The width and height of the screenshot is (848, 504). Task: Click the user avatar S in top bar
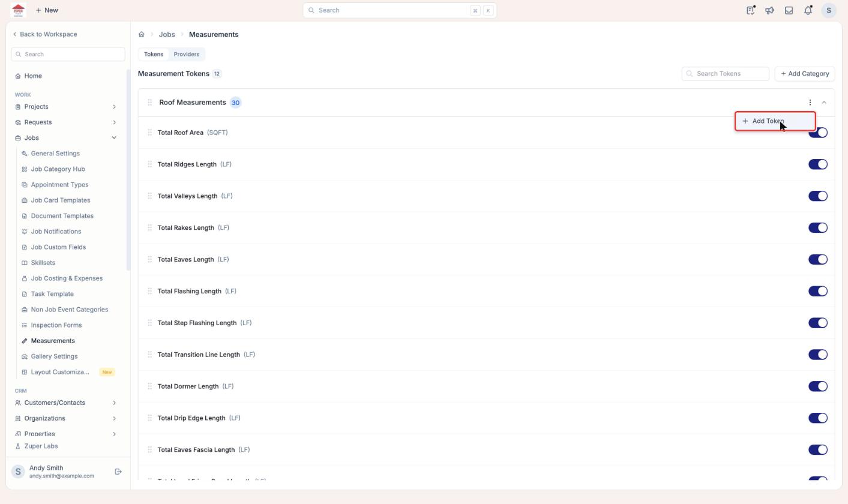(829, 10)
